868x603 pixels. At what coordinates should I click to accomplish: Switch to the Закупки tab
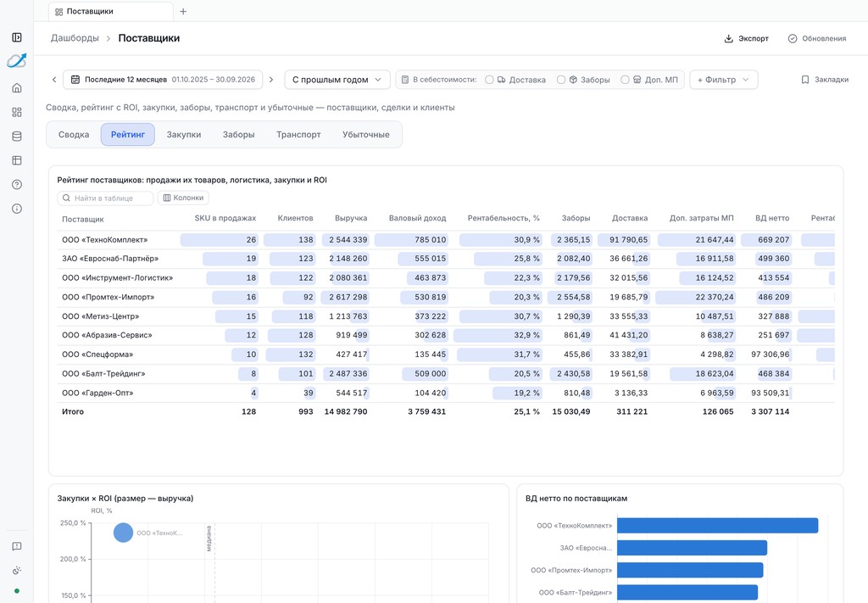(184, 135)
